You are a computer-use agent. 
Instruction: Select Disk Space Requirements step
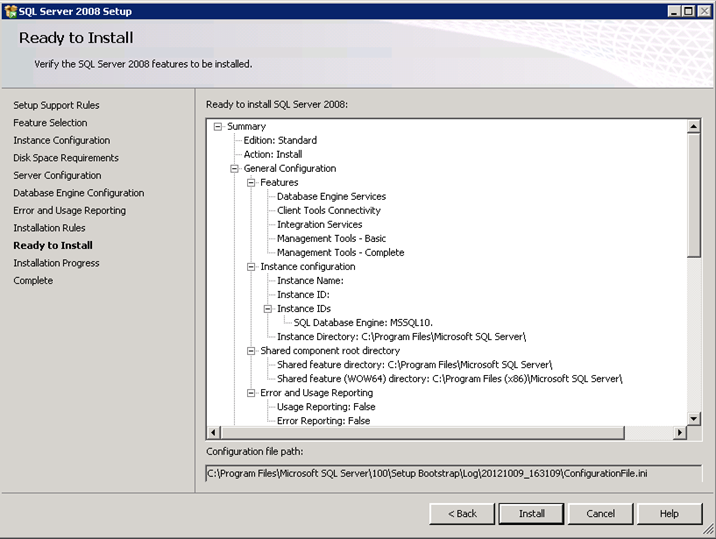(66, 158)
